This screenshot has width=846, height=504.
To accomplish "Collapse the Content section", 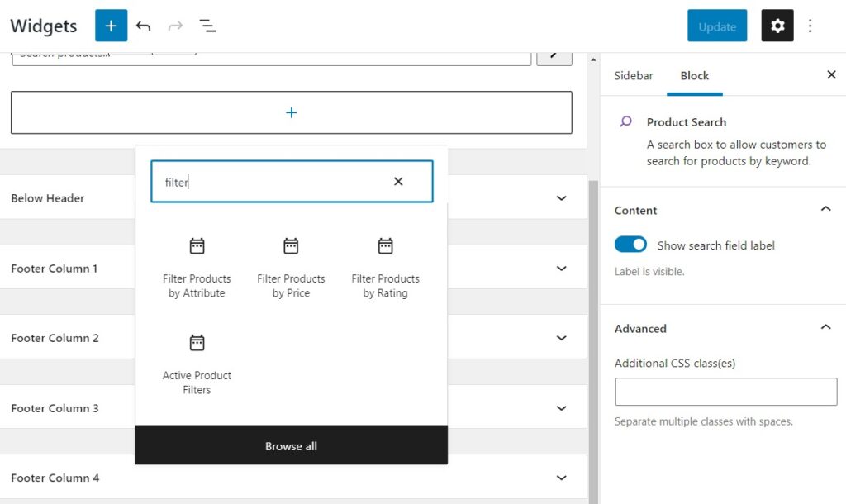I will point(825,210).
